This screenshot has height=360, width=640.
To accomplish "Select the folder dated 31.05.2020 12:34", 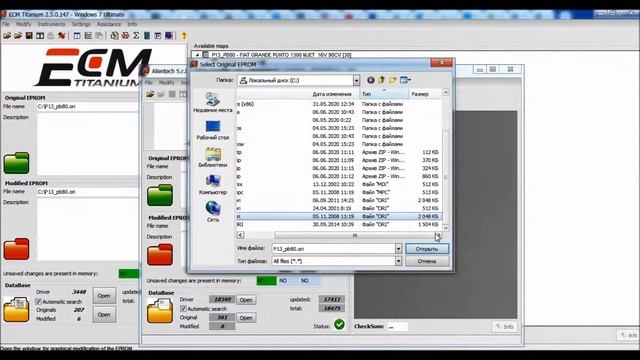I will coord(339,104).
